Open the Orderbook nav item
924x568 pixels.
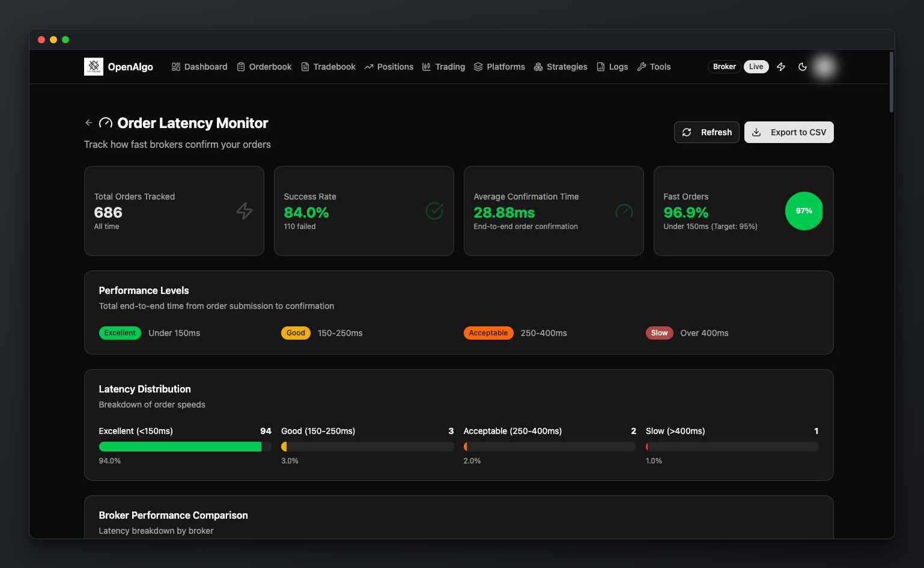tap(264, 67)
